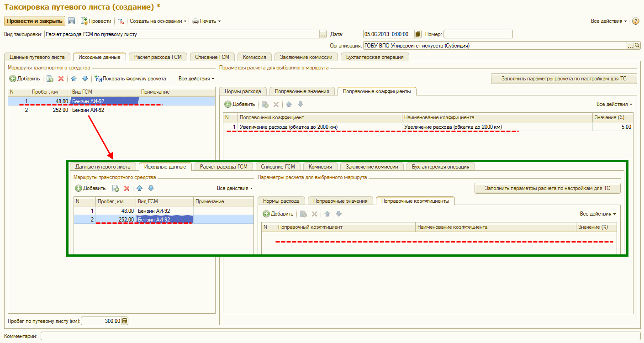Click the Дата field value 05.06.2013

(x=388, y=34)
